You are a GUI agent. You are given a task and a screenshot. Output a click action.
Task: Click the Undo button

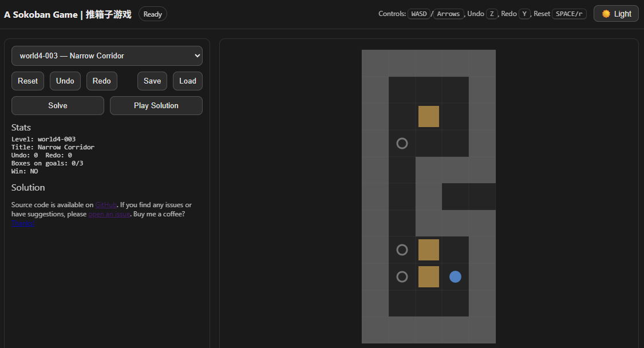click(x=65, y=81)
